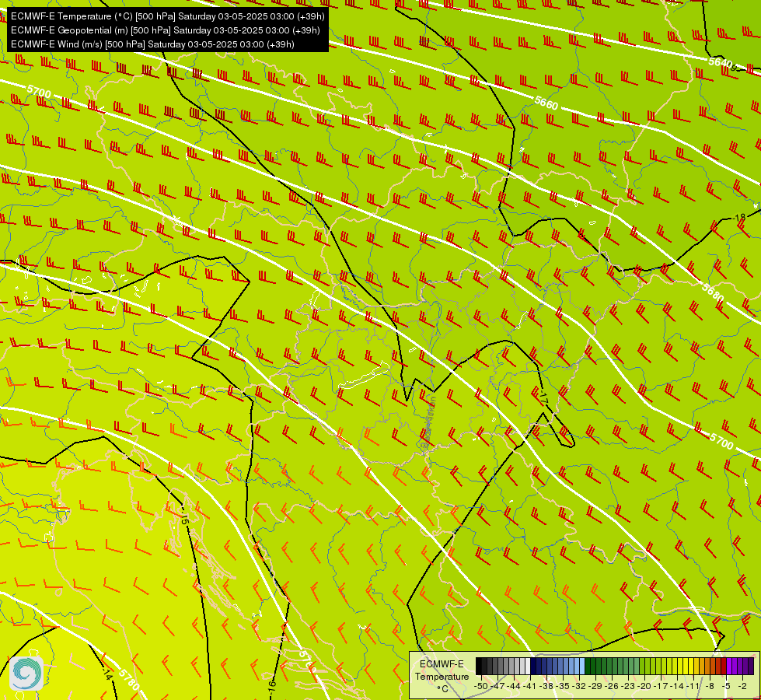The image size is (761, 700).
Task: Click the darkest purple swatch ending the legend
Action: tap(751, 666)
